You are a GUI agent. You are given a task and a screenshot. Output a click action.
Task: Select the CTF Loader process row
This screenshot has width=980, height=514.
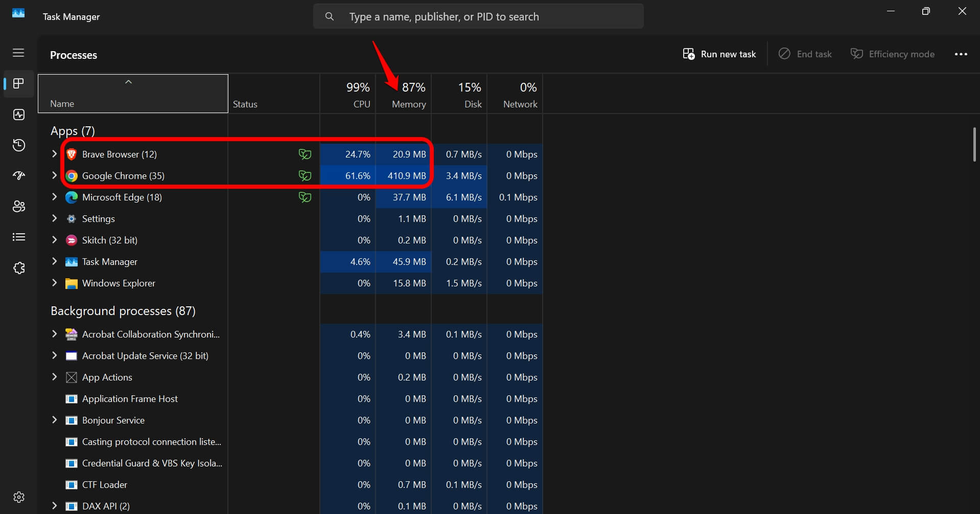[x=290, y=485]
